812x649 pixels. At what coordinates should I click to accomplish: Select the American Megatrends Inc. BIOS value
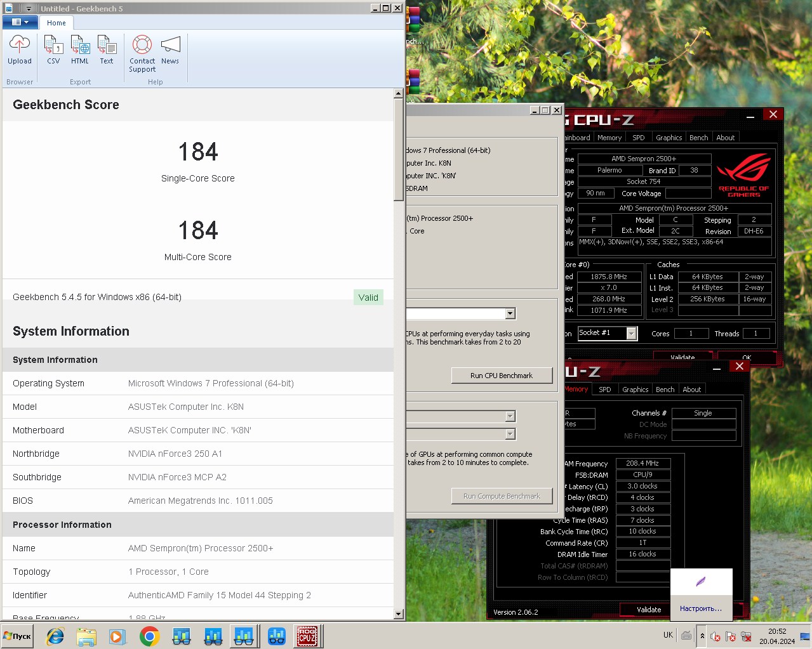click(201, 501)
